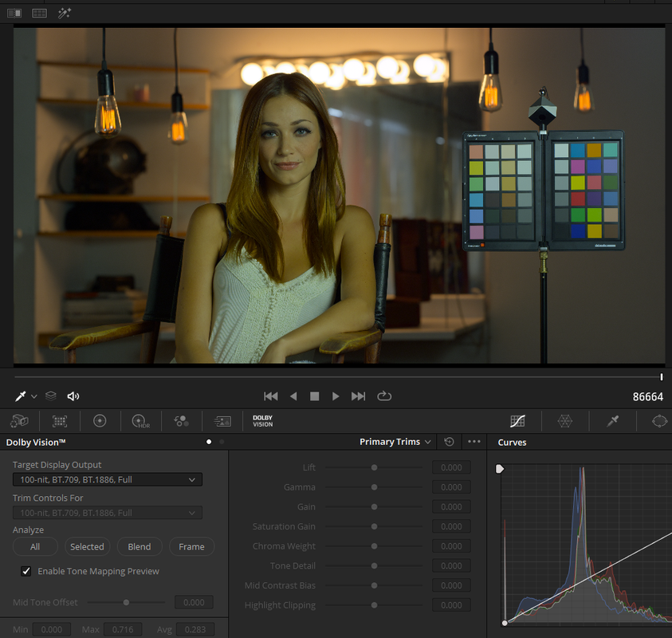Switch to the Dolby Vision palette
The width and height of the screenshot is (672, 638).
tap(263, 421)
